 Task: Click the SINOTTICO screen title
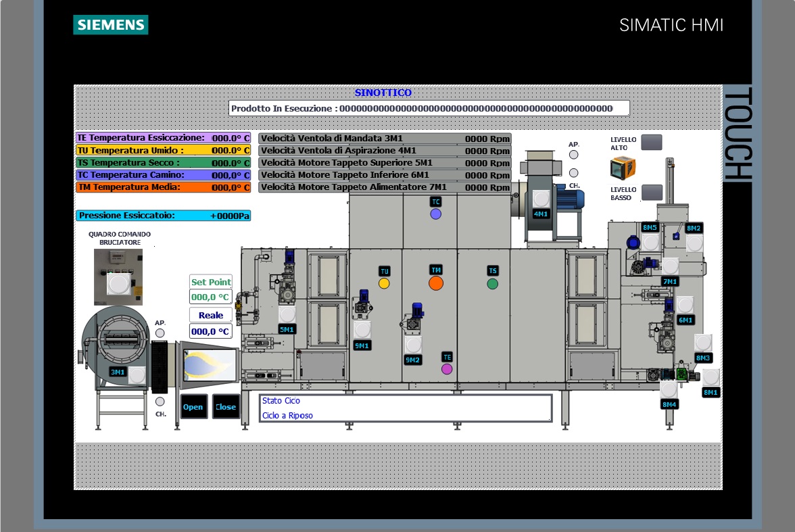coord(383,93)
